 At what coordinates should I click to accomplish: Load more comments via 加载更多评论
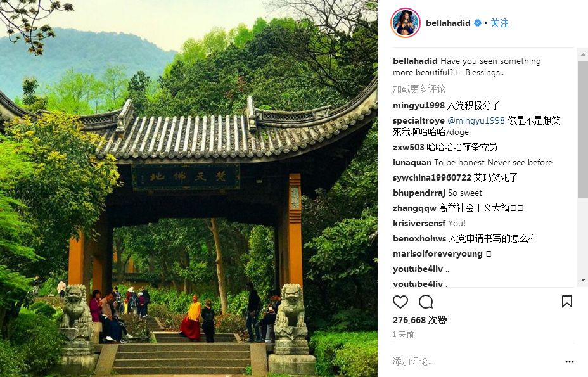point(419,89)
